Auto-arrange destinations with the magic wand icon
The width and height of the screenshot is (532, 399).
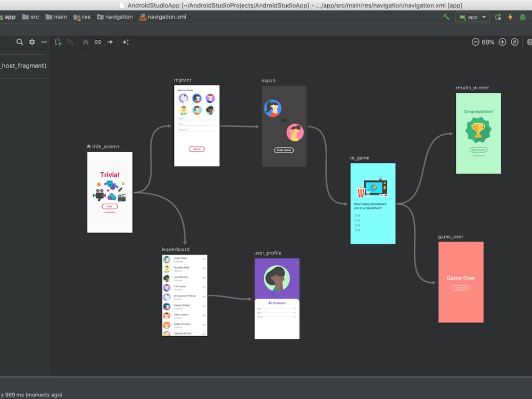click(x=126, y=41)
